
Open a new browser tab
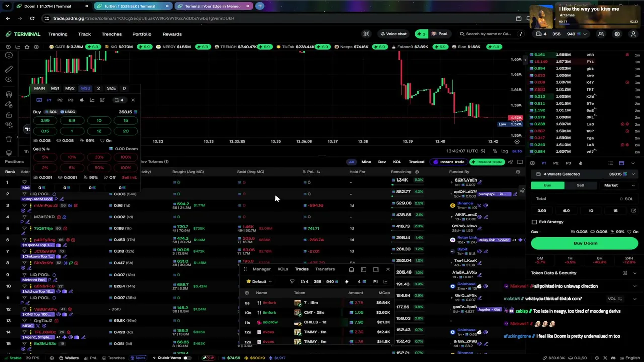[x=260, y=6]
